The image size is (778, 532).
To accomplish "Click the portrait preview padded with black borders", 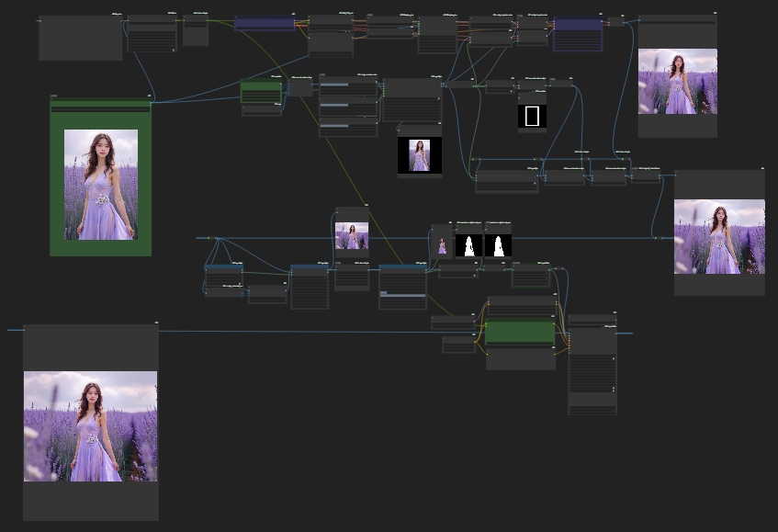I will 419,155.
